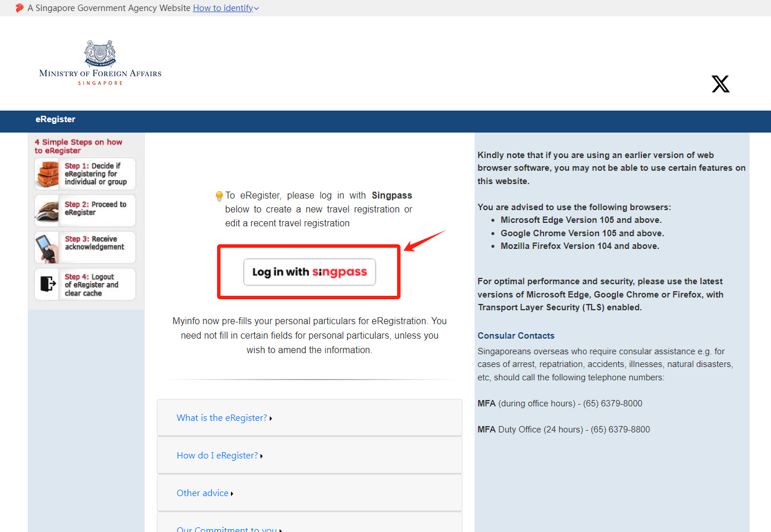Click '4 Simple Steps on how to eRegister' heading
771x532 pixels.
[78, 146]
